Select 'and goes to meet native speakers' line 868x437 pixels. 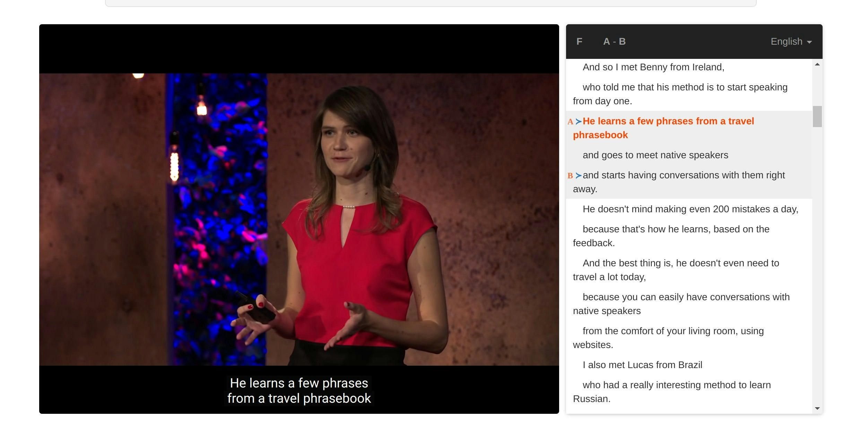pos(655,155)
